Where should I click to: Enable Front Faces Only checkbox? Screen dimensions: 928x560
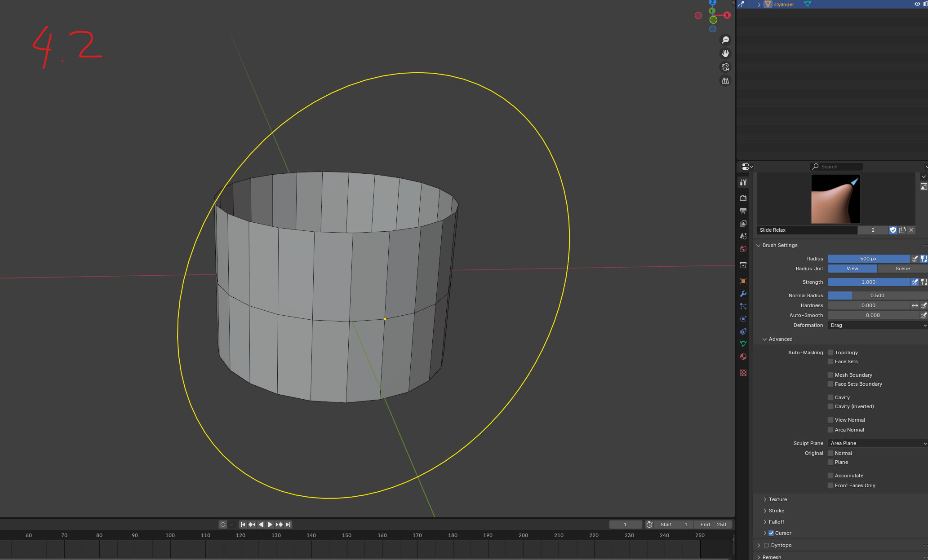830,485
